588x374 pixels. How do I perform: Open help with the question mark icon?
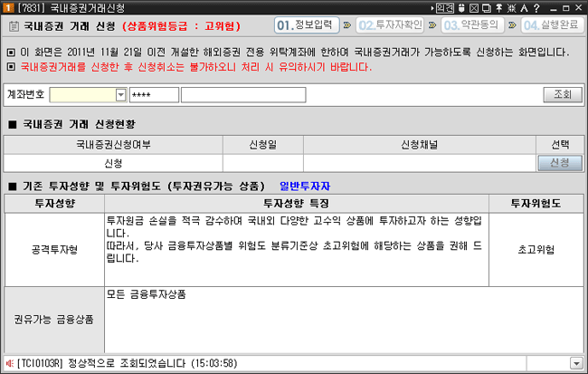click(536, 7)
